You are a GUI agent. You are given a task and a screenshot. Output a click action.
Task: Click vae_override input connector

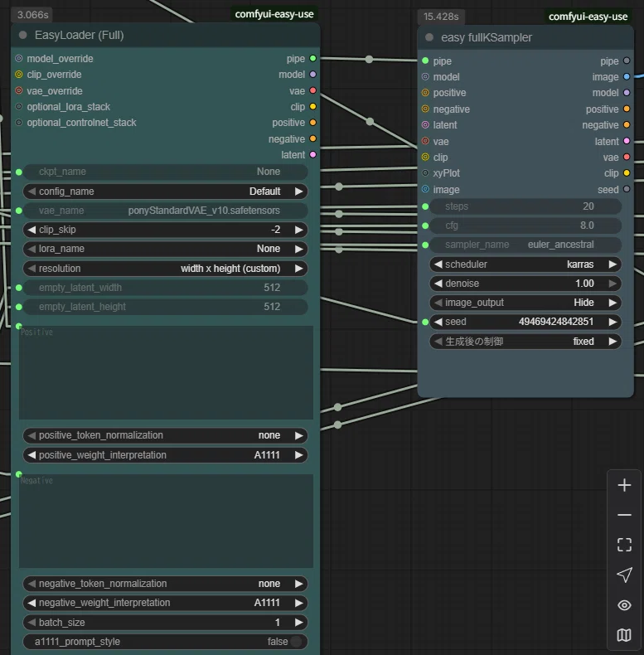pos(19,90)
